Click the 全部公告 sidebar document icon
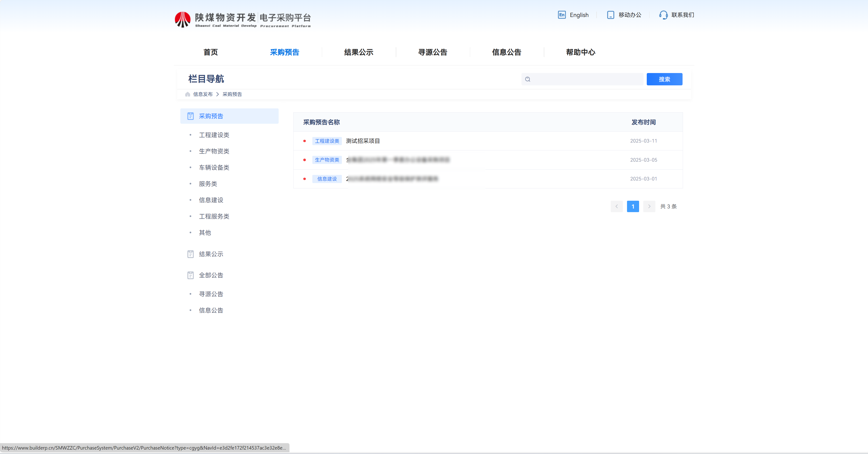Image resolution: width=868 pixels, height=454 pixels. [x=190, y=275]
